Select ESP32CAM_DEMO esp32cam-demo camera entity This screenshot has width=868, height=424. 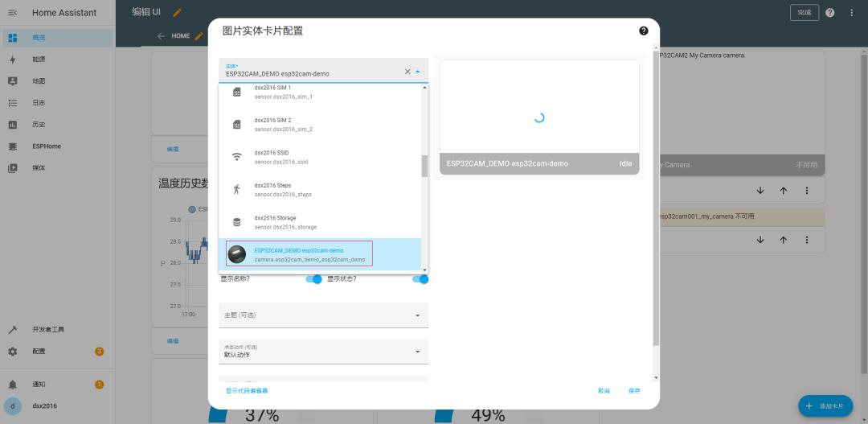(x=320, y=254)
